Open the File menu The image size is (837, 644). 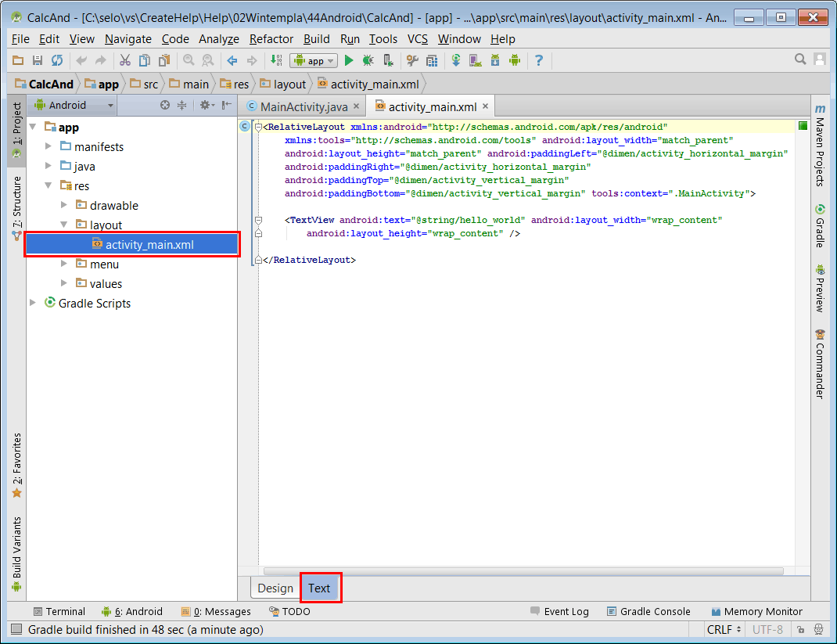coord(20,39)
